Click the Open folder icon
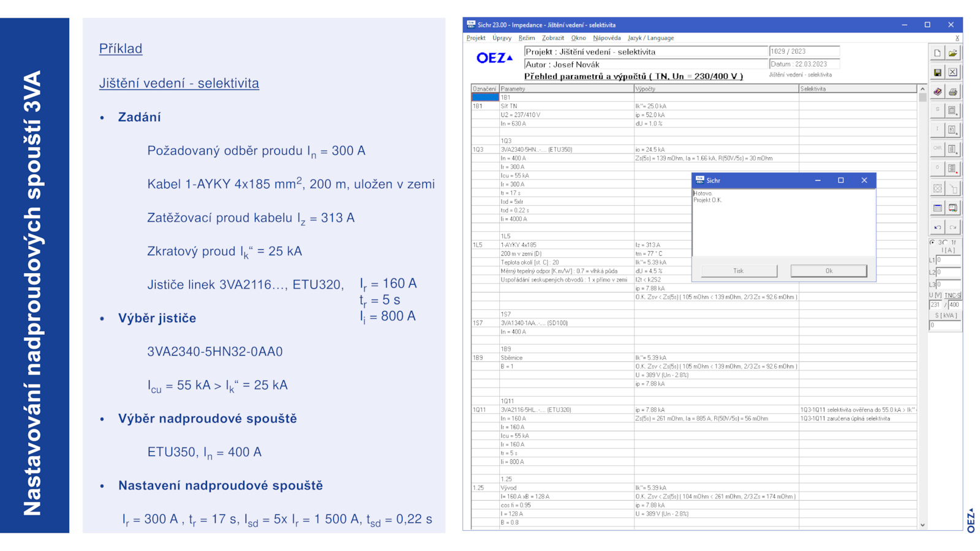This screenshot has height=551, width=980. coord(953,53)
